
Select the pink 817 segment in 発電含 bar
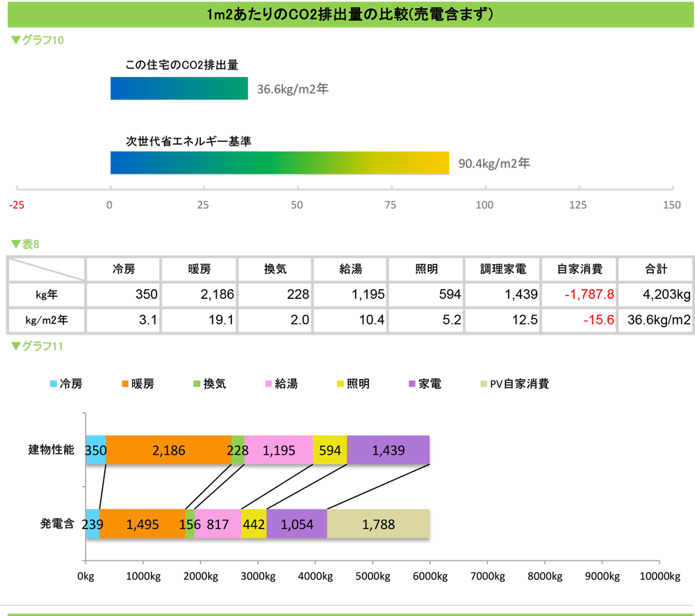(218, 524)
